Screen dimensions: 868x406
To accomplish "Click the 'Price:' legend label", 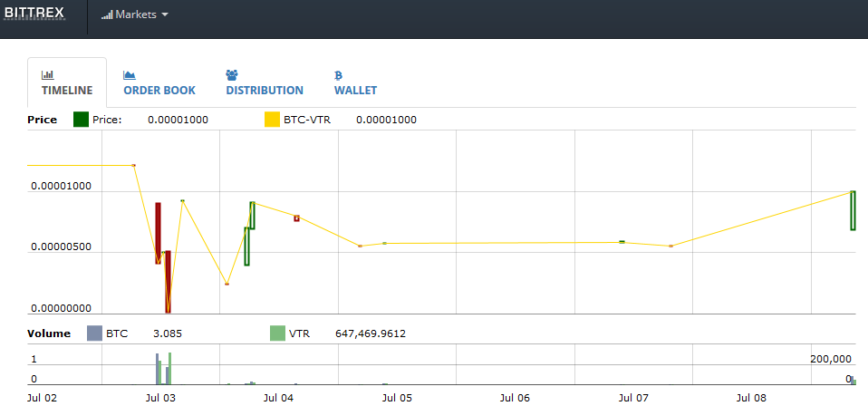I will click(x=107, y=120).
